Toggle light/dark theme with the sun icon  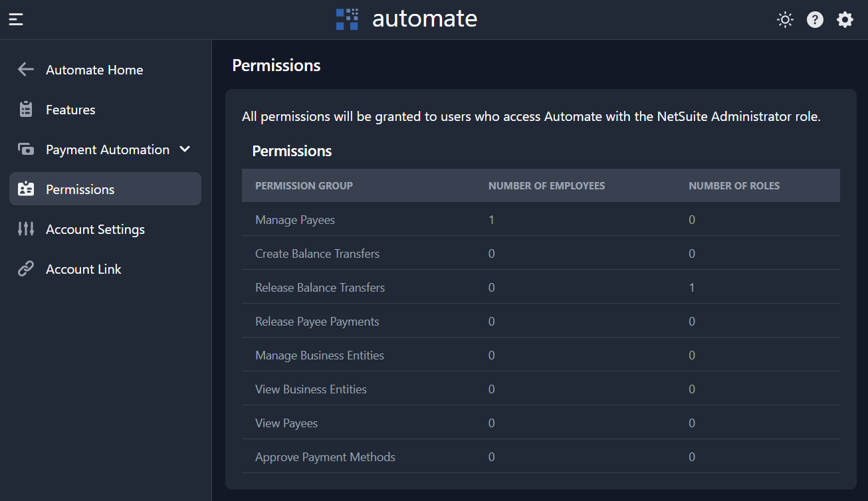785,20
